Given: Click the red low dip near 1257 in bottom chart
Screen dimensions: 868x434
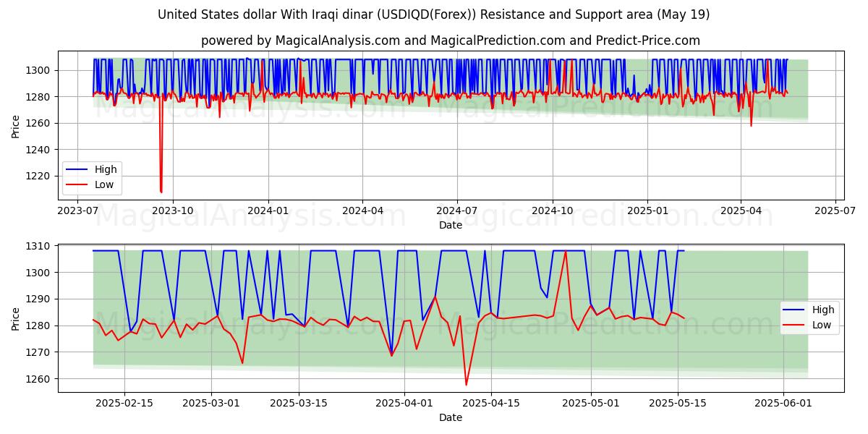Looking at the screenshot, I should pyautogui.click(x=466, y=383).
